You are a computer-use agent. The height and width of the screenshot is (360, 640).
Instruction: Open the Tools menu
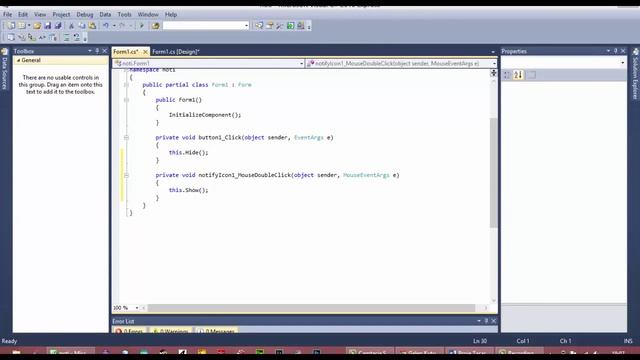coord(124,15)
